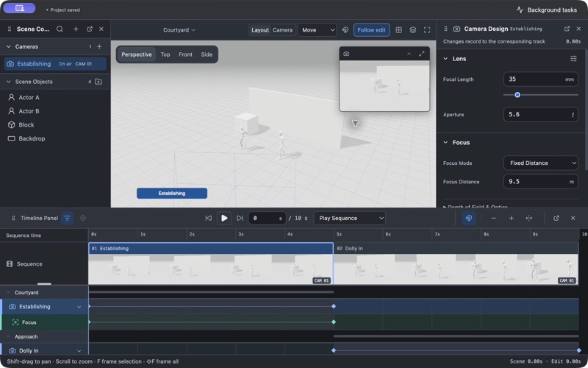
Task: Click the keyframe diamond icon in timeline header
Action: click(x=83, y=218)
